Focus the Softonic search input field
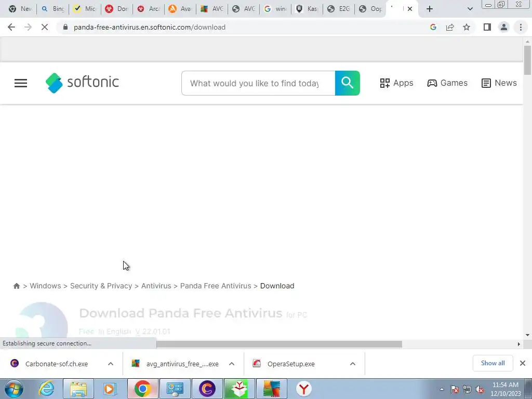Image resolution: width=532 pixels, height=399 pixels. pyautogui.click(x=258, y=83)
